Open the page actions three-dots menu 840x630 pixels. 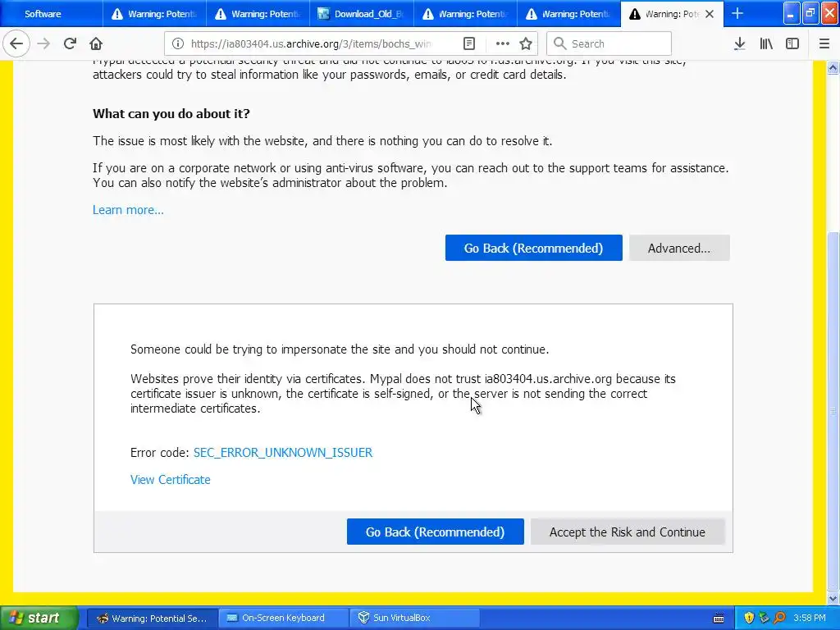503,43
